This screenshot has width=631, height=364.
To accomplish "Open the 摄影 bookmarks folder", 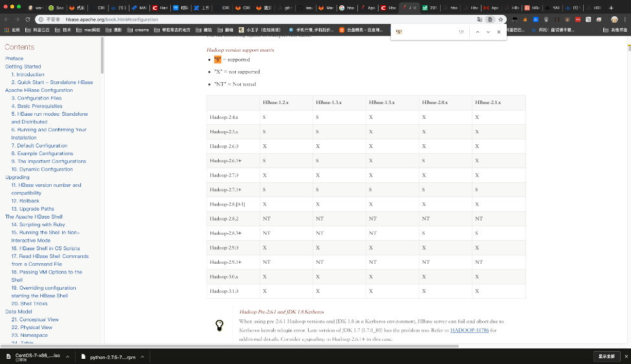I will (114, 30).
